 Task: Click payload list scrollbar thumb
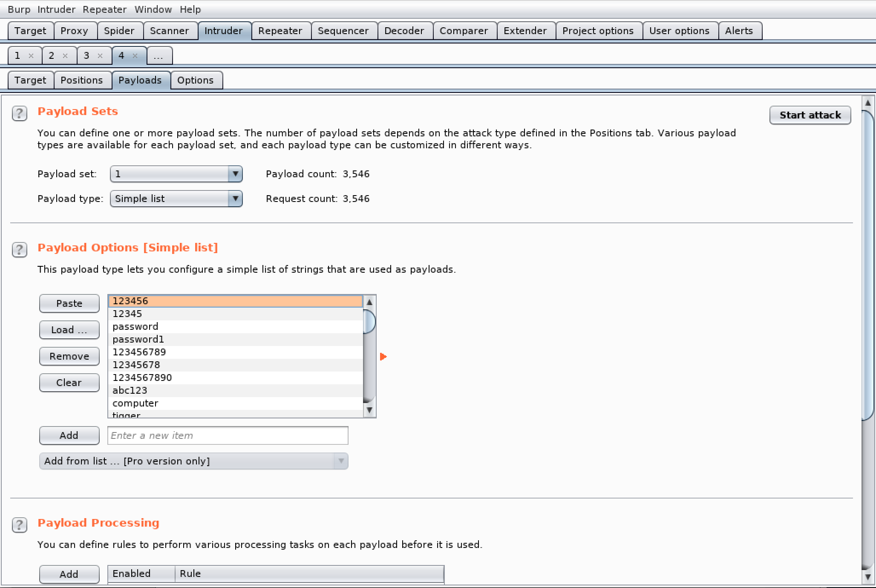(369, 322)
